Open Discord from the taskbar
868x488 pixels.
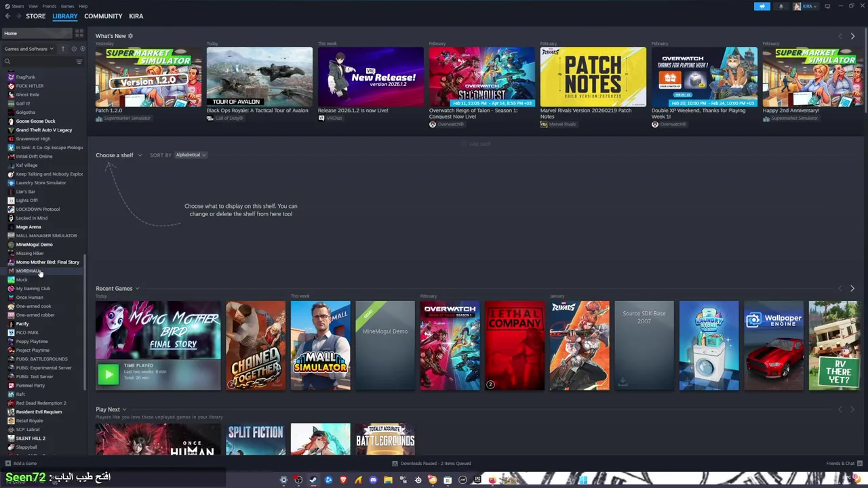pyautogui.click(x=373, y=480)
